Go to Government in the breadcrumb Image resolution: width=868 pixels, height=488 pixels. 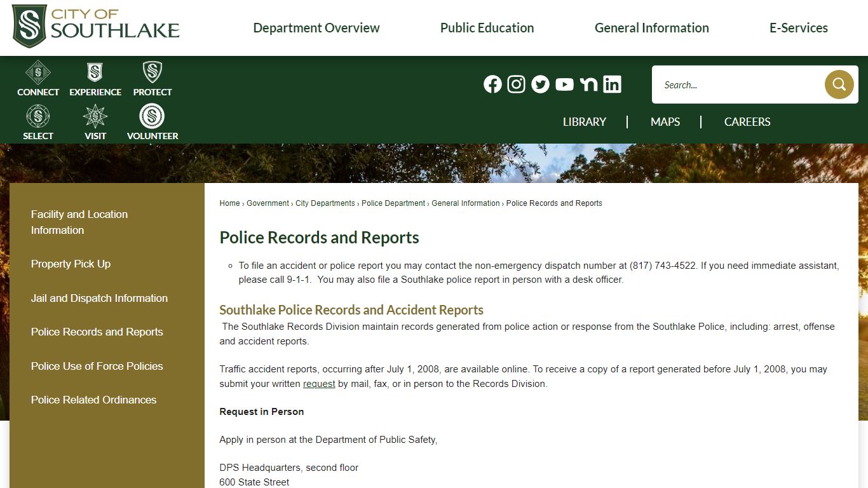click(268, 203)
